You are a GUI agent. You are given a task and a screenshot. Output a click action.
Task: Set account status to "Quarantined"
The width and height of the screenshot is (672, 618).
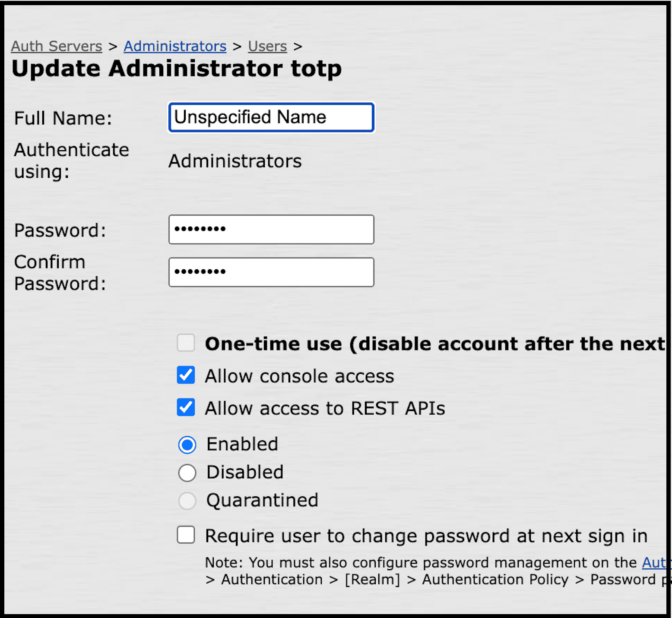187,501
